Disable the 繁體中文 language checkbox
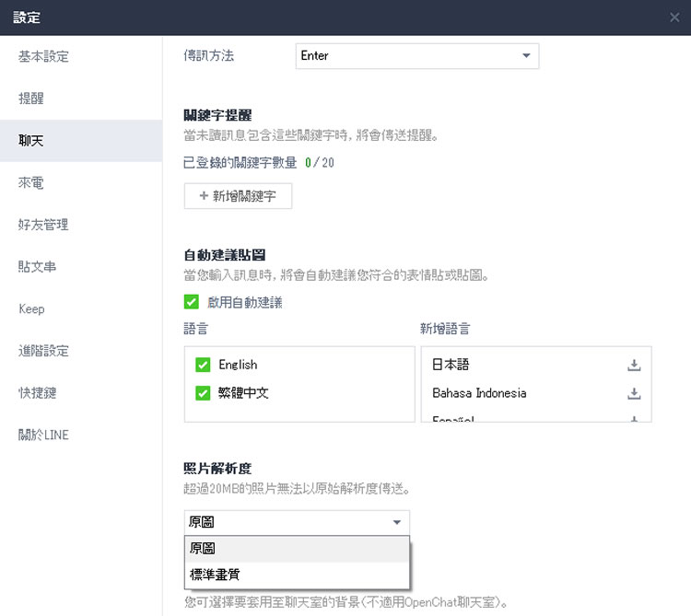This screenshot has height=616, width=691. coord(204,393)
